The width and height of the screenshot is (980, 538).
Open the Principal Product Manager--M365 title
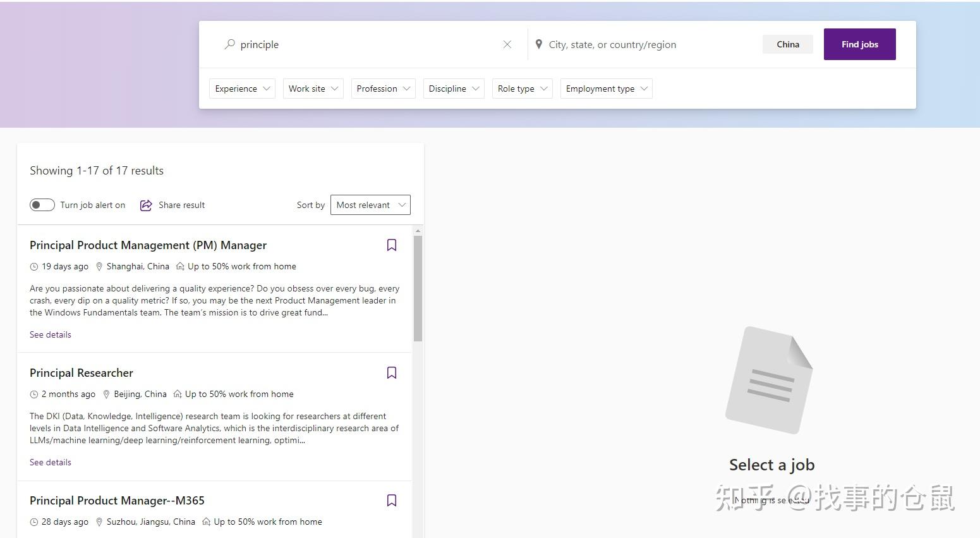(117, 501)
